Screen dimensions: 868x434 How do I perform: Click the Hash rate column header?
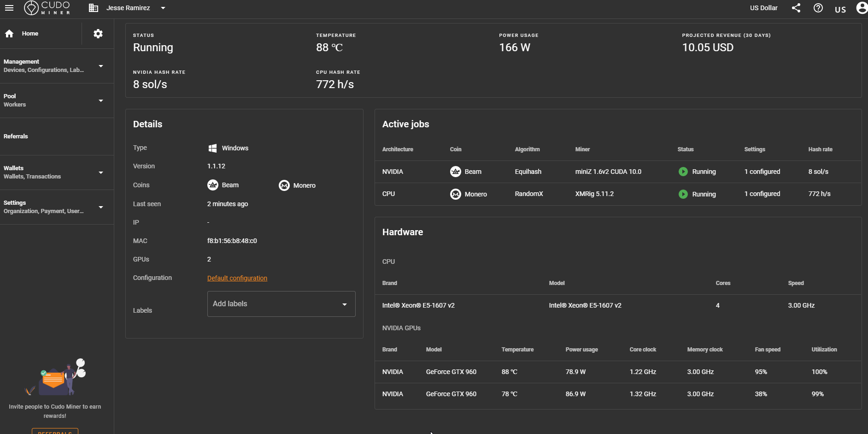pyautogui.click(x=820, y=149)
